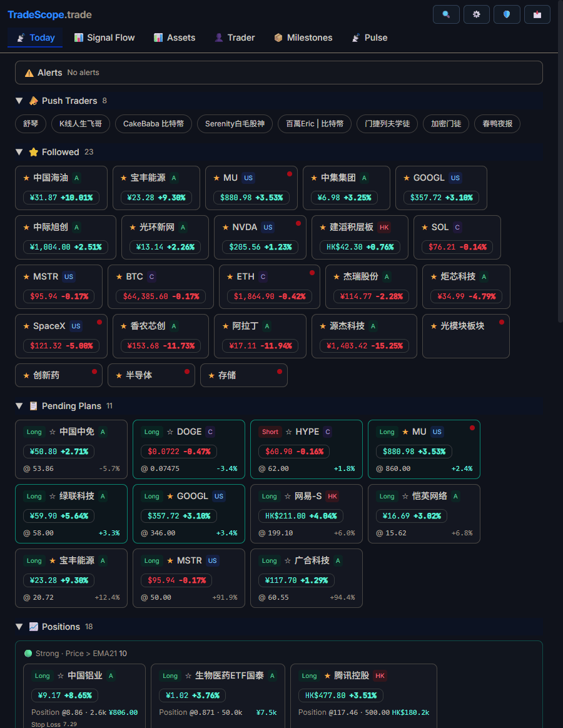Click the C badge on DOGE
563x728 pixels.
click(210, 432)
